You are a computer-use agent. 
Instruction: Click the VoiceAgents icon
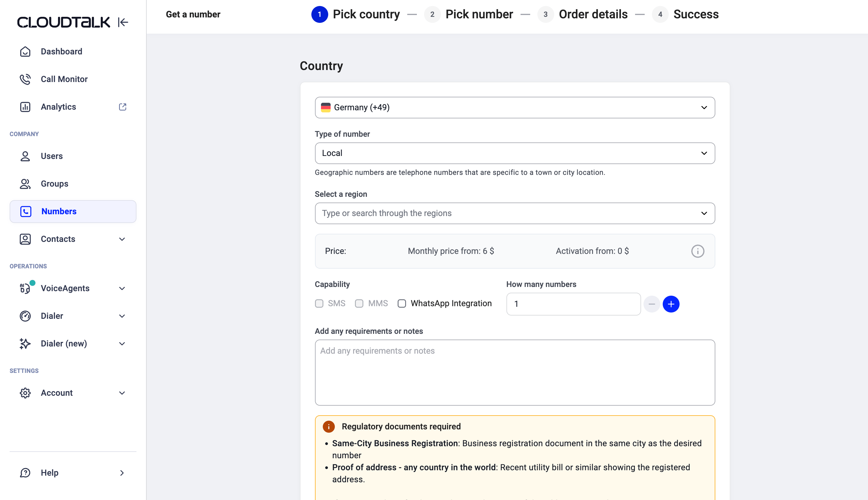pos(25,288)
